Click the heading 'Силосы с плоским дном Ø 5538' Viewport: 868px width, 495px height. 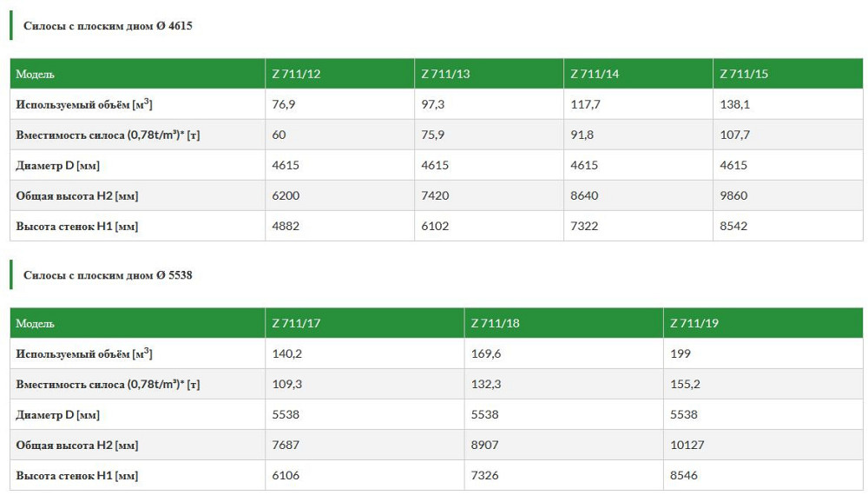(108, 275)
